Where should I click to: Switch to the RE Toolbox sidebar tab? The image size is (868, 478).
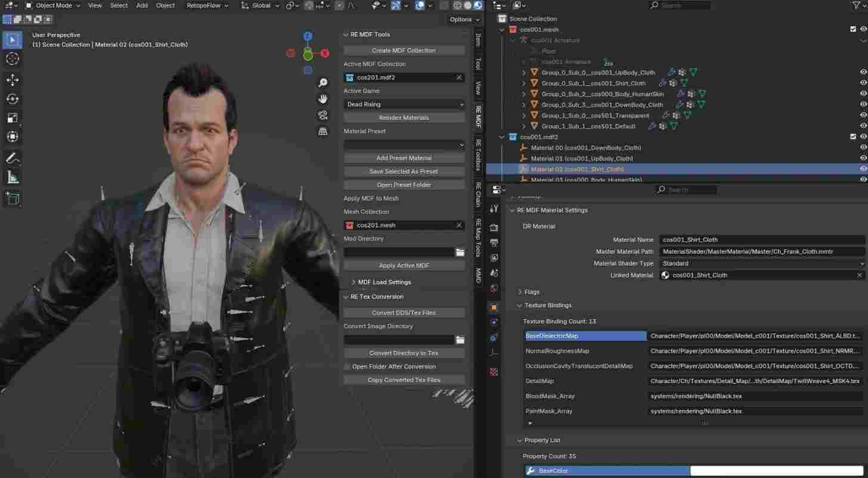pos(478,154)
